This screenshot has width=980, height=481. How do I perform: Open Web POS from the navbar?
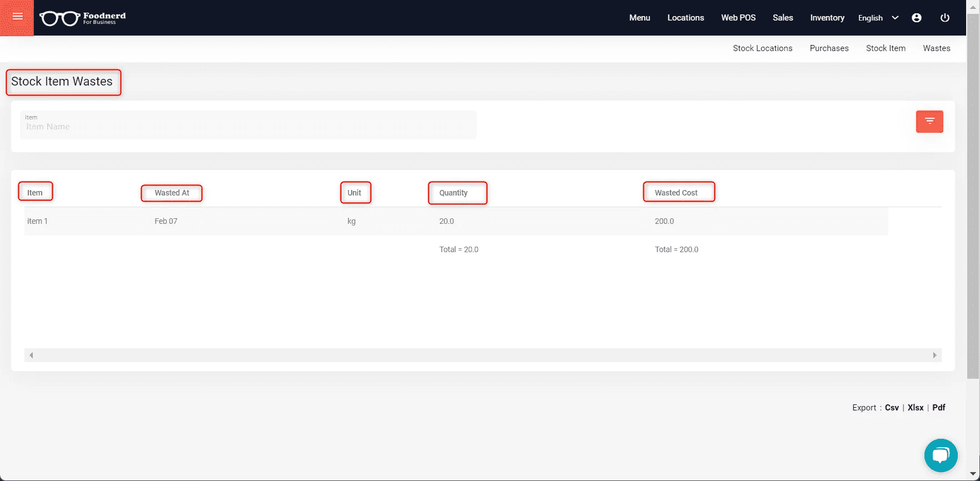tap(738, 18)
